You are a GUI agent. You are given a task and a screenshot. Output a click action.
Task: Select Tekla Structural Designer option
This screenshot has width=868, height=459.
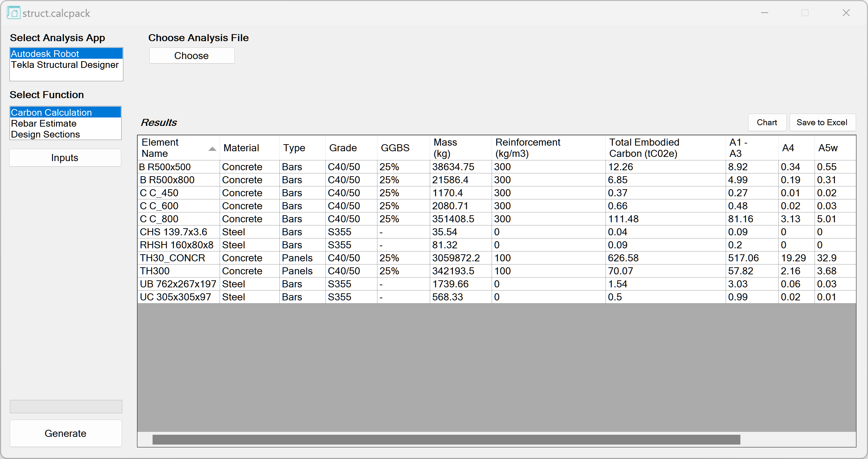click(x=65, y=65)
